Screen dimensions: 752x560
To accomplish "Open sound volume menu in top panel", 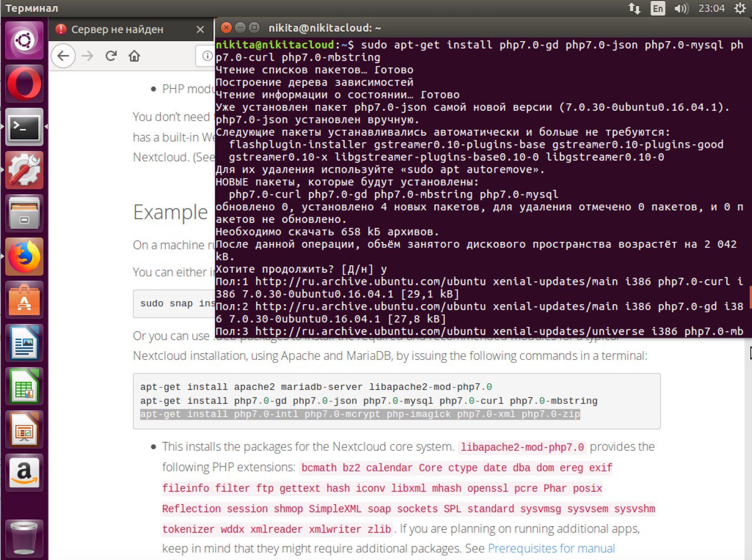I will click(681, 8).
